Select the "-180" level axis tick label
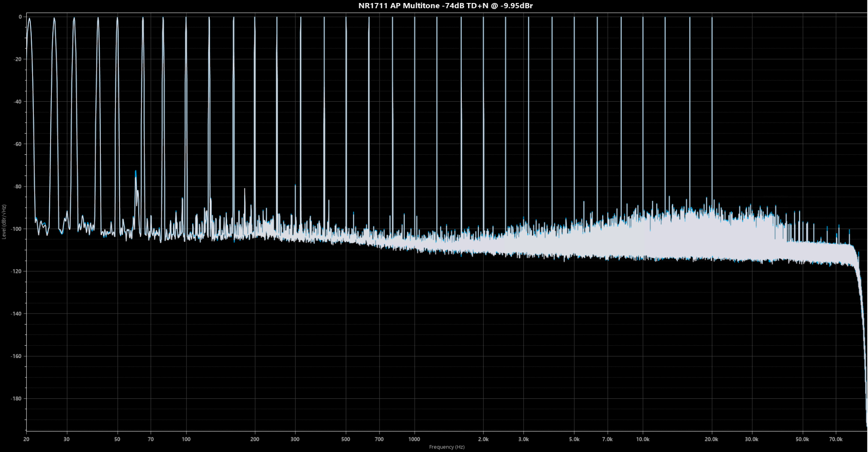This screenshot has width=868, height=452. point(16,398)
